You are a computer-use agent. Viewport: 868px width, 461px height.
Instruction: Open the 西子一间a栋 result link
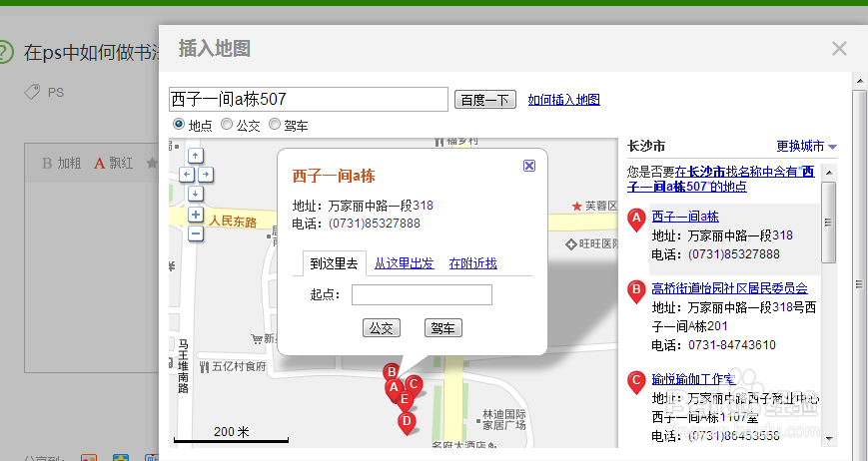(685, 217)
